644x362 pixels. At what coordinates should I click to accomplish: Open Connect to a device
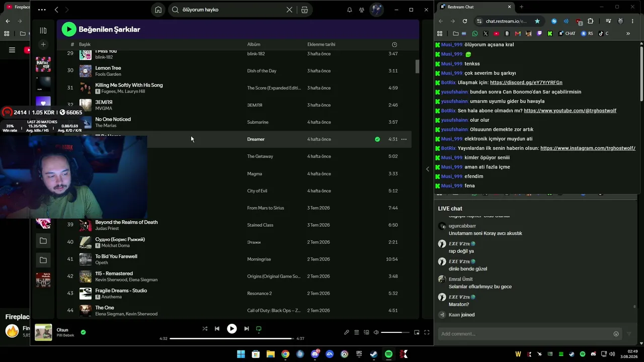pos(366,332)
